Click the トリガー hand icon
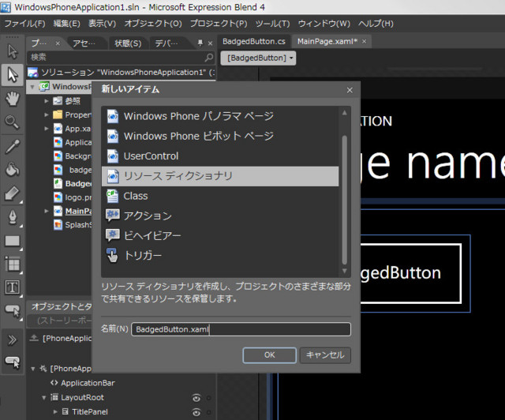Image resolution: width=505 pixels, height=420 pixels. click(x=112, y=256)
